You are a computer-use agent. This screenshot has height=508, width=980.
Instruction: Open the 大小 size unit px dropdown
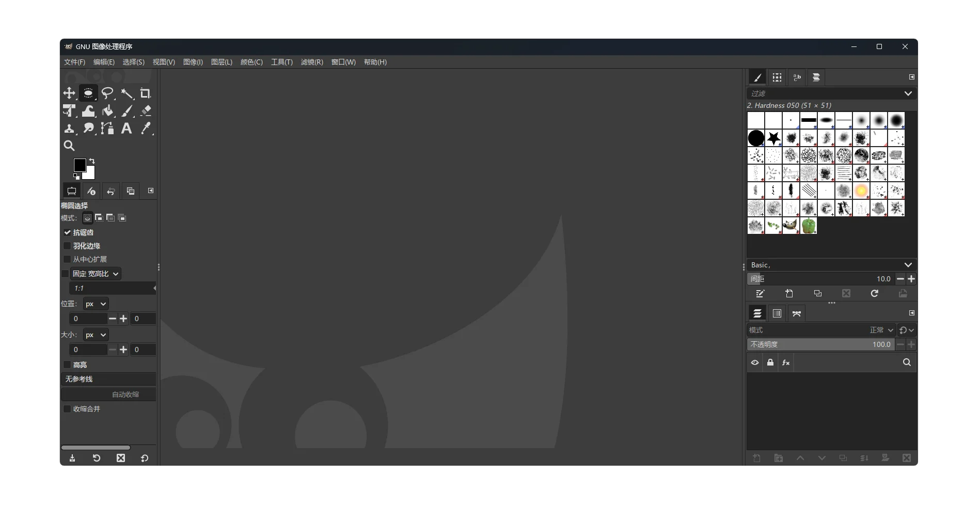point(96,335)
